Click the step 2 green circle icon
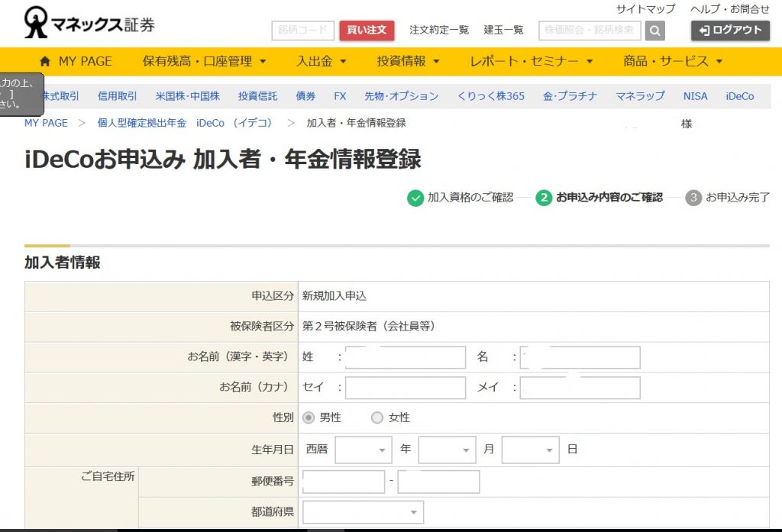The image size is (782, 532). point(544,198)
